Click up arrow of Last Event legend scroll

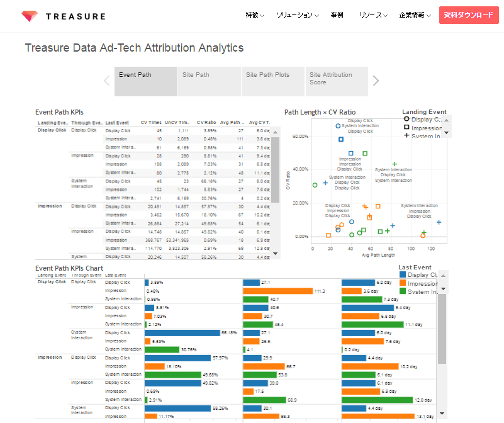[x=443, y=276]
